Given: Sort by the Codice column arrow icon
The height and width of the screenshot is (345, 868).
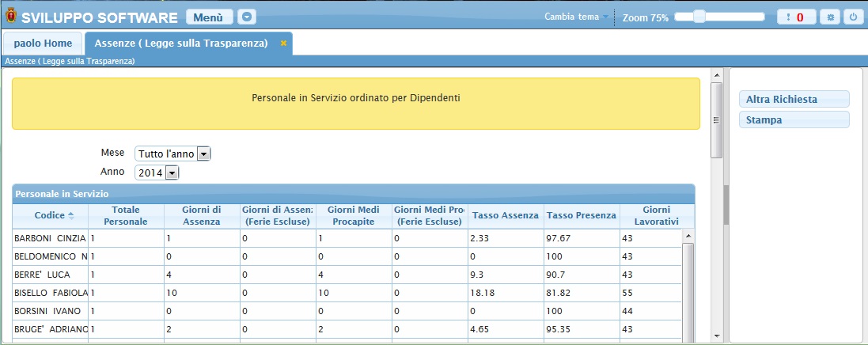Looking at the screenshot, I should point(71,215).
